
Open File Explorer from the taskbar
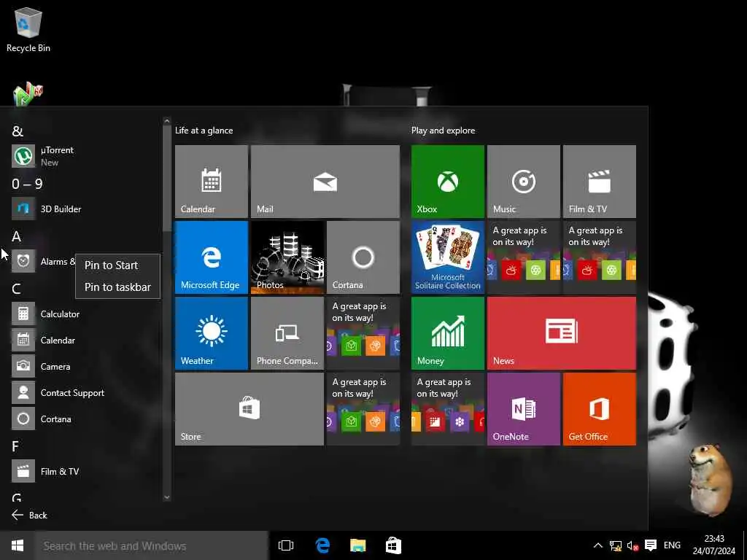click(x=357, y=545)
